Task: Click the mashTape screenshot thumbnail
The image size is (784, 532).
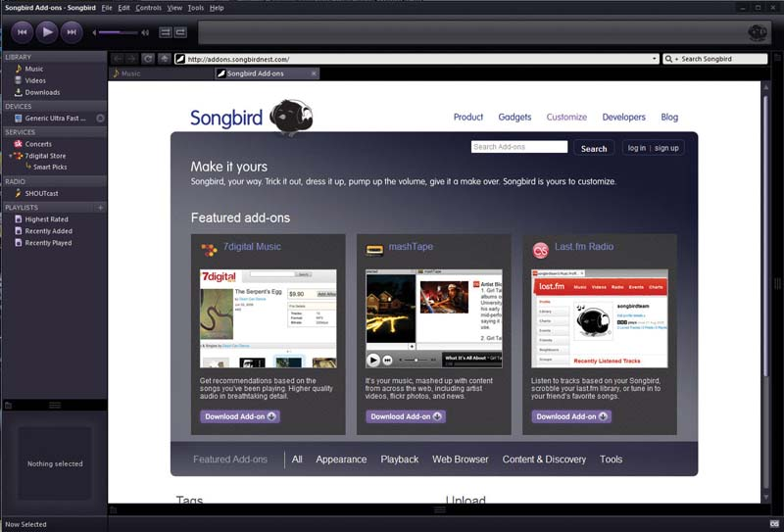Action: (x=434, y=318)
